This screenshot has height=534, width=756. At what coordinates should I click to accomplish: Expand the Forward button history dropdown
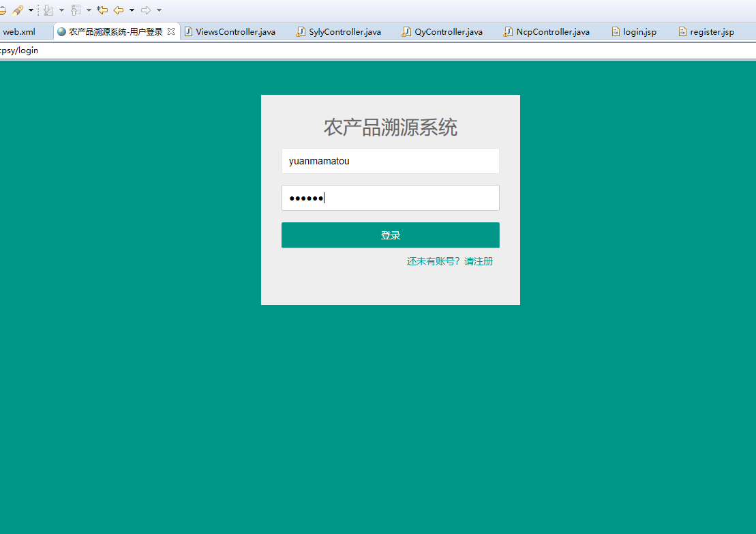coord(160,10)
